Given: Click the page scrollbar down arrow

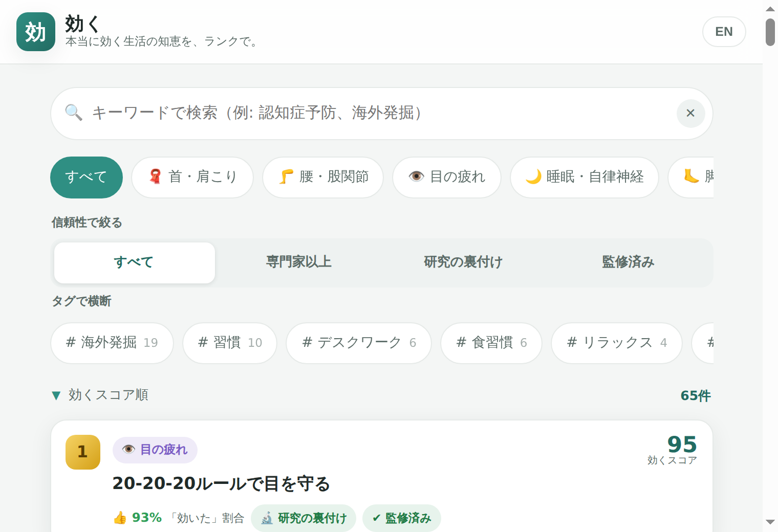Looking at the screenshot, I should tap(770, 522).
